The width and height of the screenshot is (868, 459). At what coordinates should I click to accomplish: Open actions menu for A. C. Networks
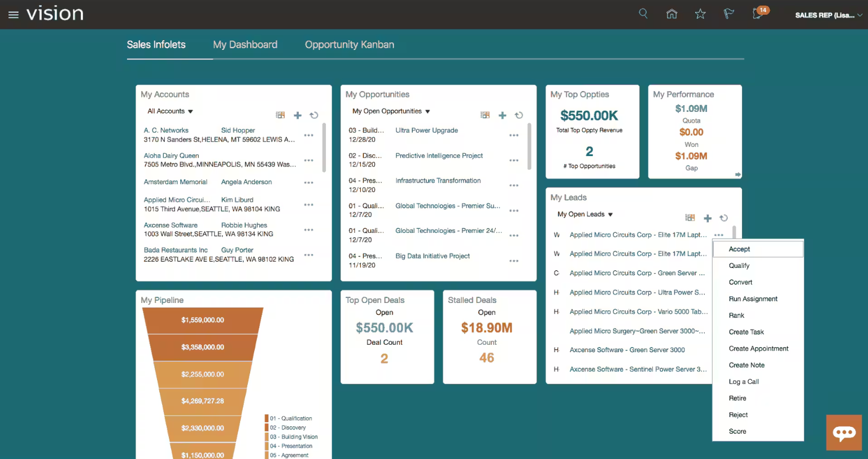pos(308,136)
